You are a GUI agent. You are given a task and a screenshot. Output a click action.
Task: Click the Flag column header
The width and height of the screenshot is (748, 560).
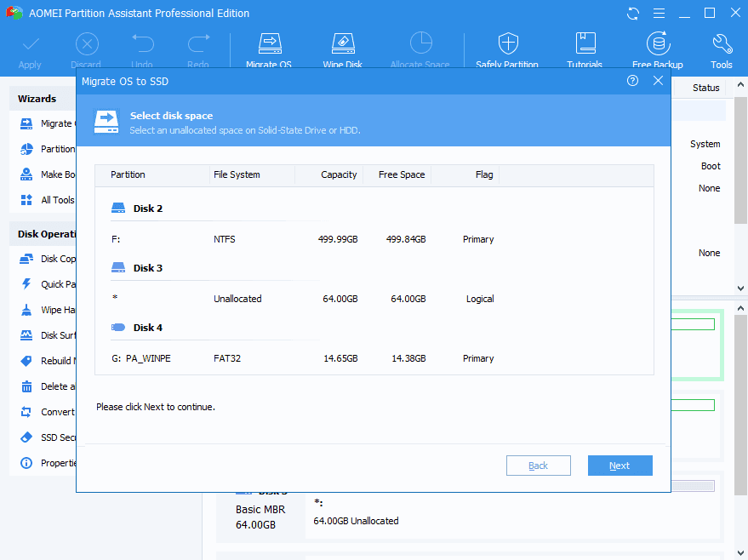[x=465, y=174]
